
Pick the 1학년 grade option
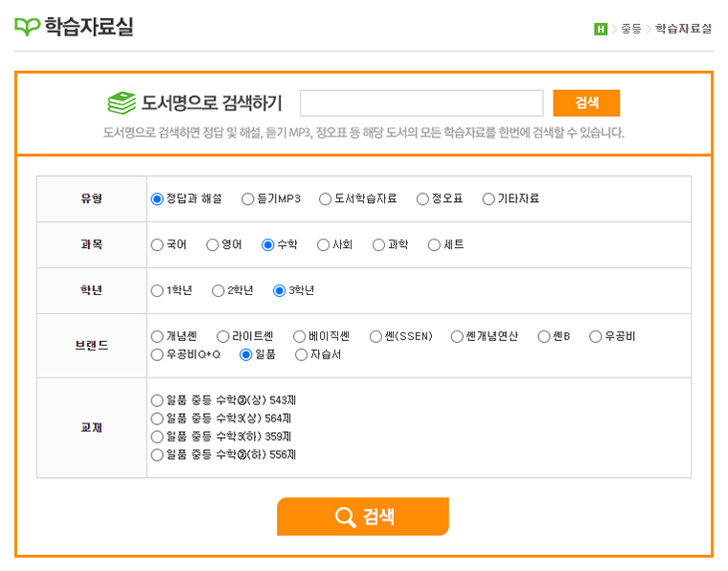pyautogui.click(x=157, y=290)
